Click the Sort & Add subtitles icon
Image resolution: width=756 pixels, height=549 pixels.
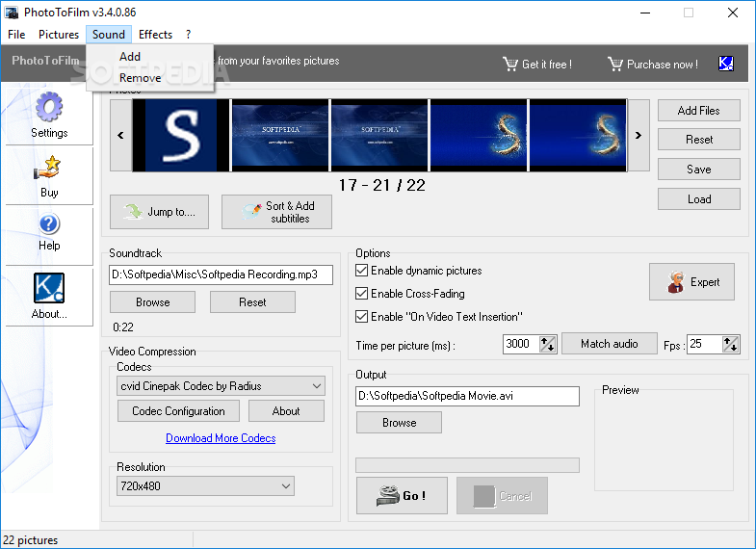(x=251, y=212)
